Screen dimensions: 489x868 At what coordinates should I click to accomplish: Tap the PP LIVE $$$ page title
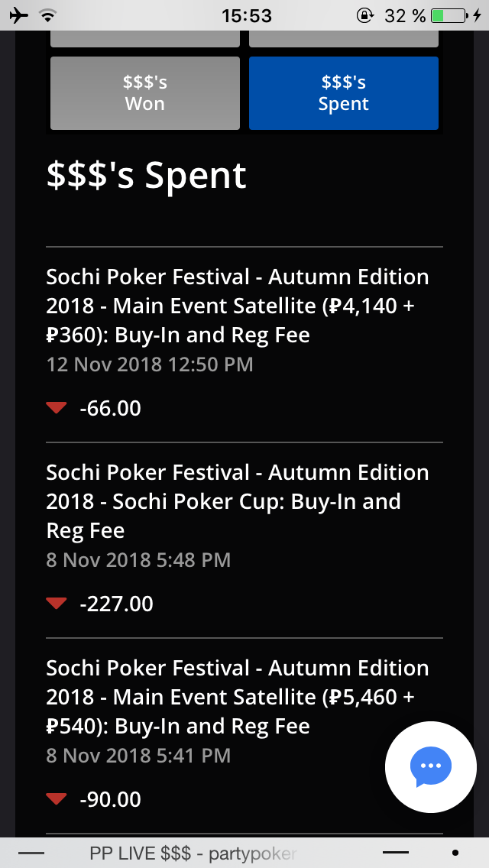193,853
